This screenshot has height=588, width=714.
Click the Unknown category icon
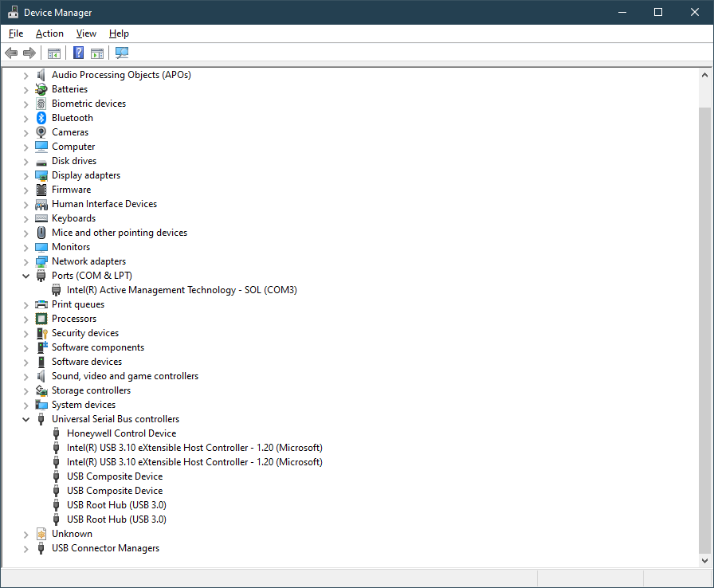(x=41, y=534)
